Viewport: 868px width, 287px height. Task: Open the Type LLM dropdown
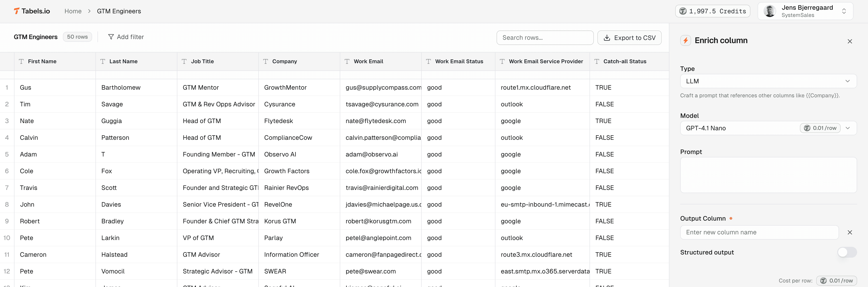[x=768, y=81]
